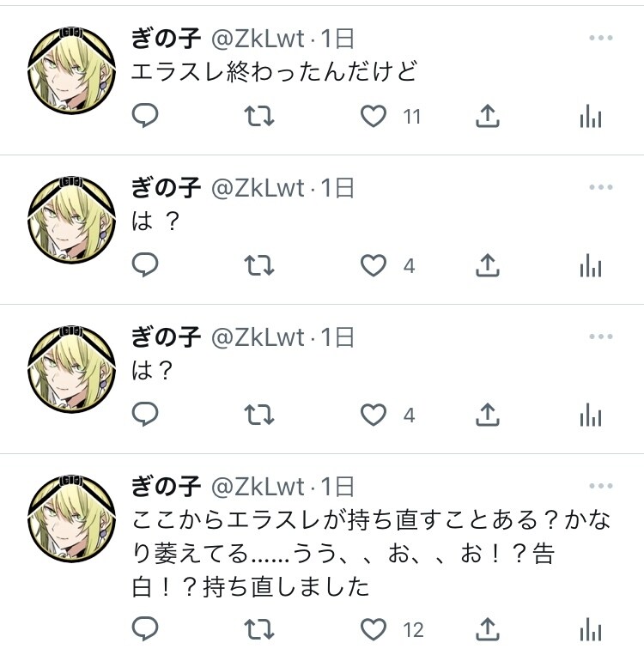This screenshot has width=644, height=667.
Task: Open more options on the first tweet
Action: pyautogui.click(x=600, y=38)
